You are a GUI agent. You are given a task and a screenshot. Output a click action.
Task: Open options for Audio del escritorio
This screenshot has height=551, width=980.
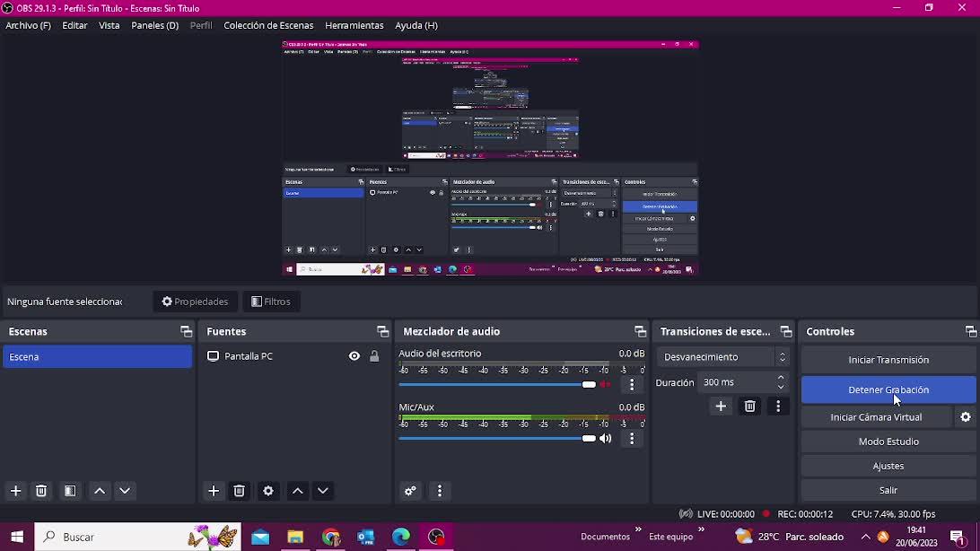[x=632, y=385]
